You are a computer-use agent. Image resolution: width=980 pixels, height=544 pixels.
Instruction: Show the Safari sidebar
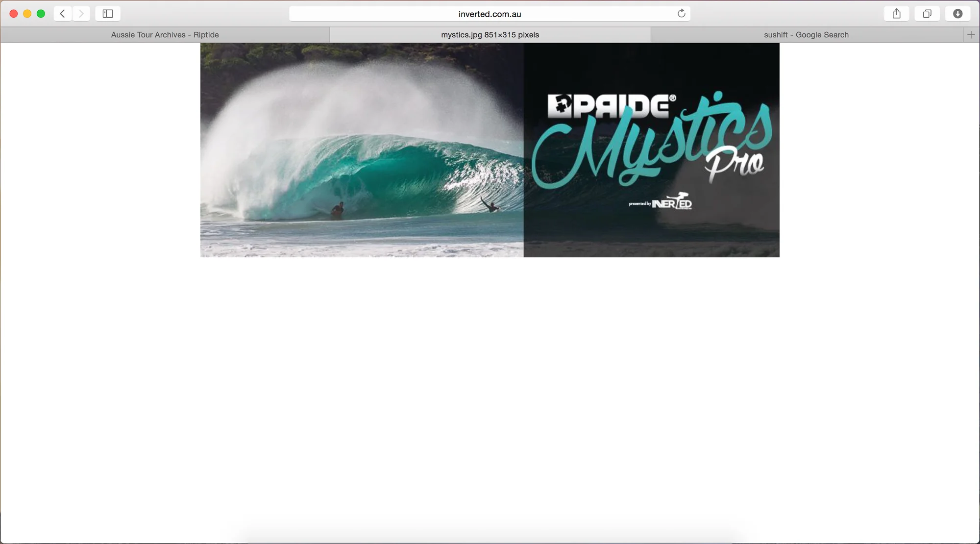click(x=108, y=14)
